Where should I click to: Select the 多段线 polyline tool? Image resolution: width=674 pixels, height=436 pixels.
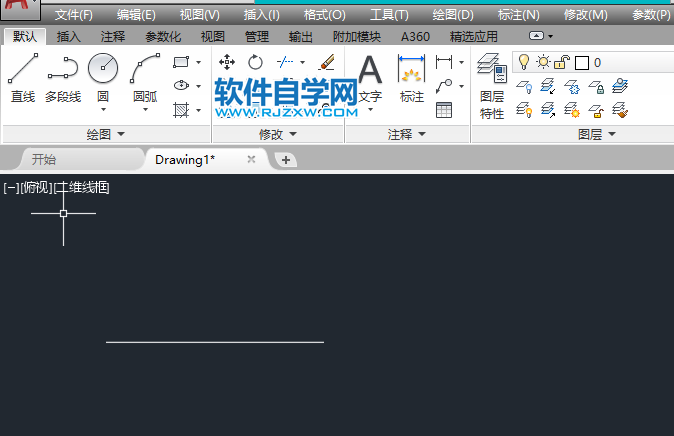pos(63,77)
